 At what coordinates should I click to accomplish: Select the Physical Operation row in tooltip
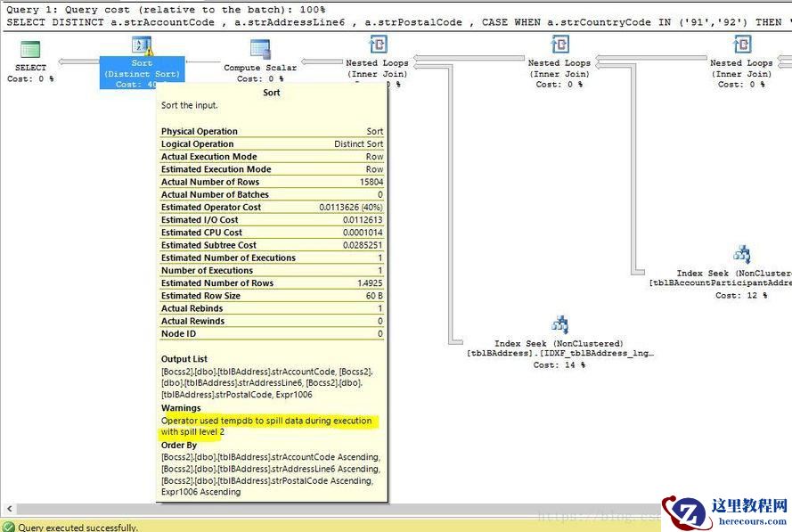pos(272,131)
